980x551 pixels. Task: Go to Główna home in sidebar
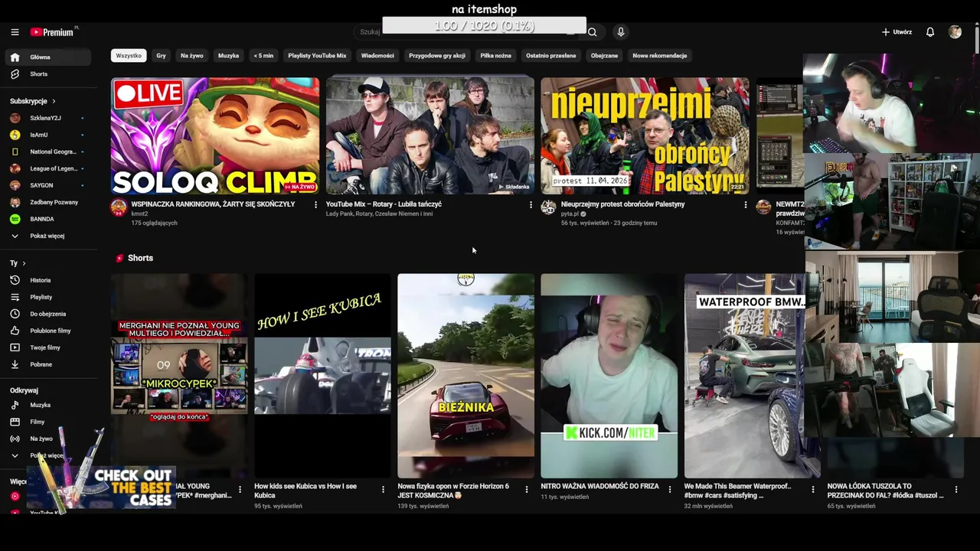[48, 57]
